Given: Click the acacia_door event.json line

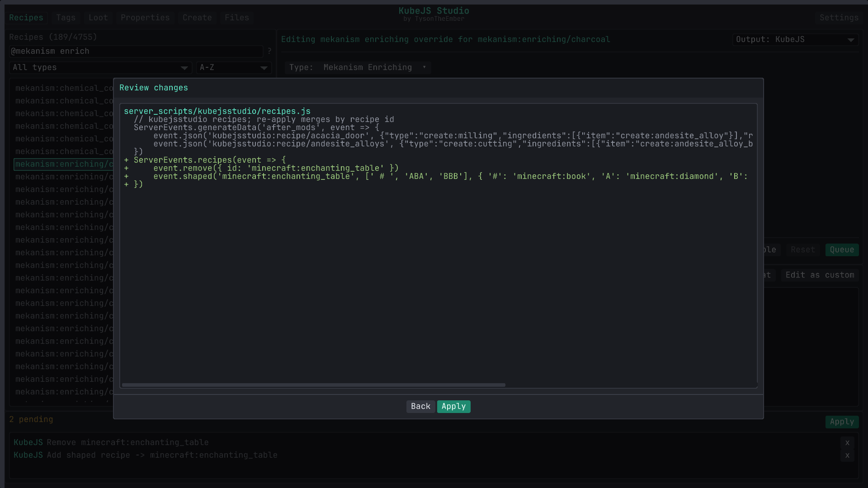Looking at the screenshot, I should (453, 136).
